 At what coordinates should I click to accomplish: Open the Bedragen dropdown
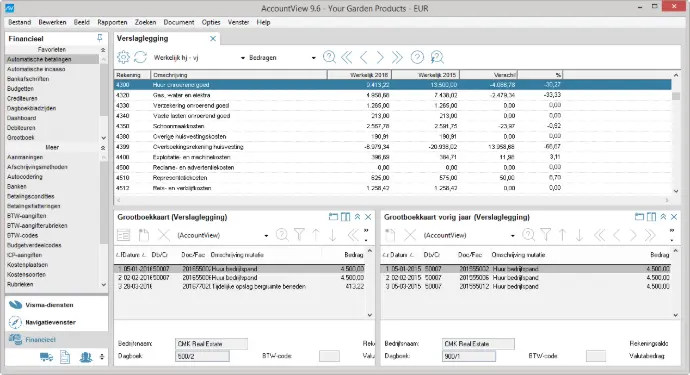313,58
